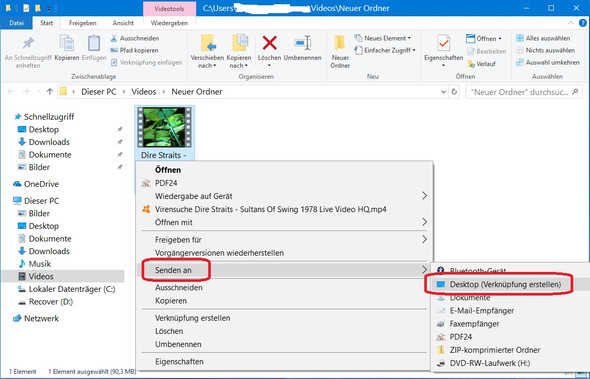
Task: Open the Verschieben nach dropdown
Action: click(207, 62)
